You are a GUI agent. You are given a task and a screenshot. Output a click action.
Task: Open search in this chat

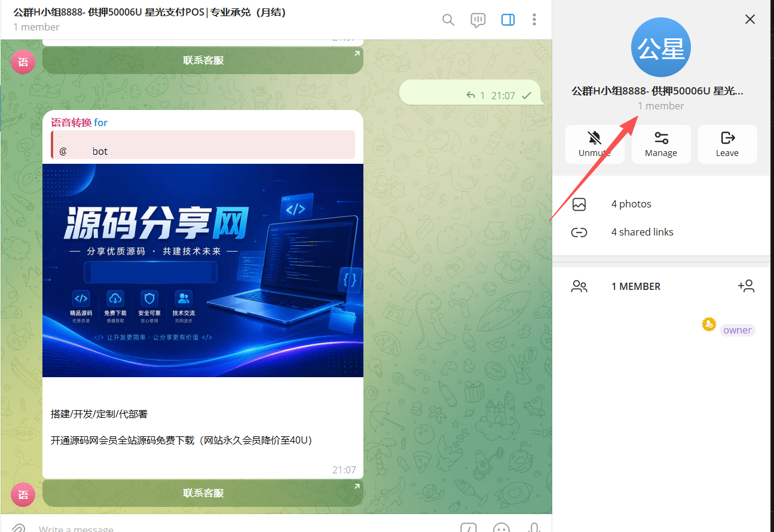pyautogui.click(x=448, y=20)
